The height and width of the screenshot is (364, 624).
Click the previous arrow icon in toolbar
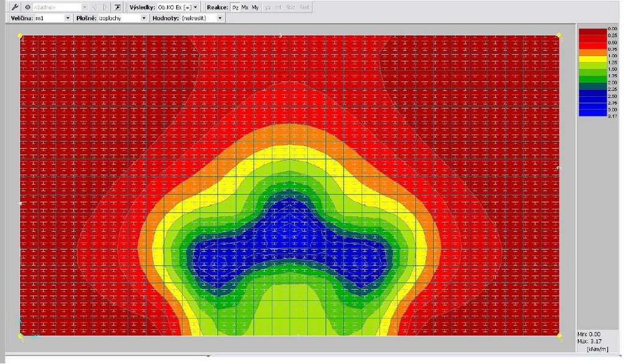94,7
